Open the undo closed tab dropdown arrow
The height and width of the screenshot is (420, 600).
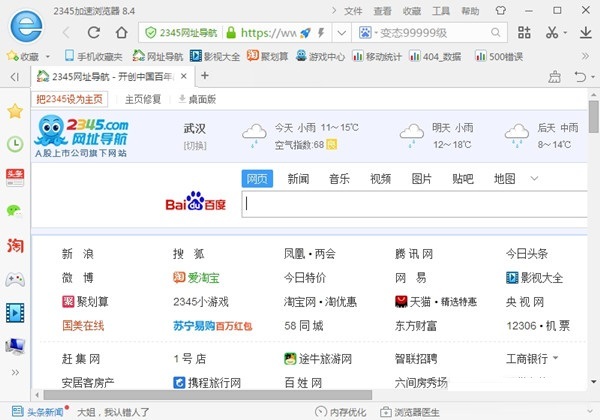(x=593, y=77)
